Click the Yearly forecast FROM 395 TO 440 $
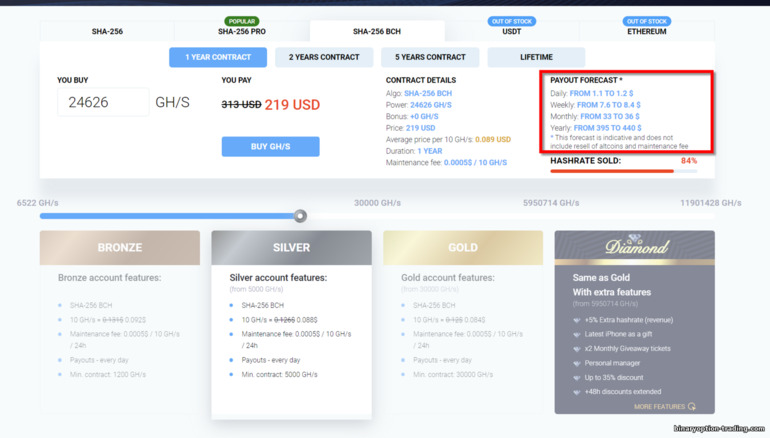Viewport: 770px width, 438px height. 607,128
